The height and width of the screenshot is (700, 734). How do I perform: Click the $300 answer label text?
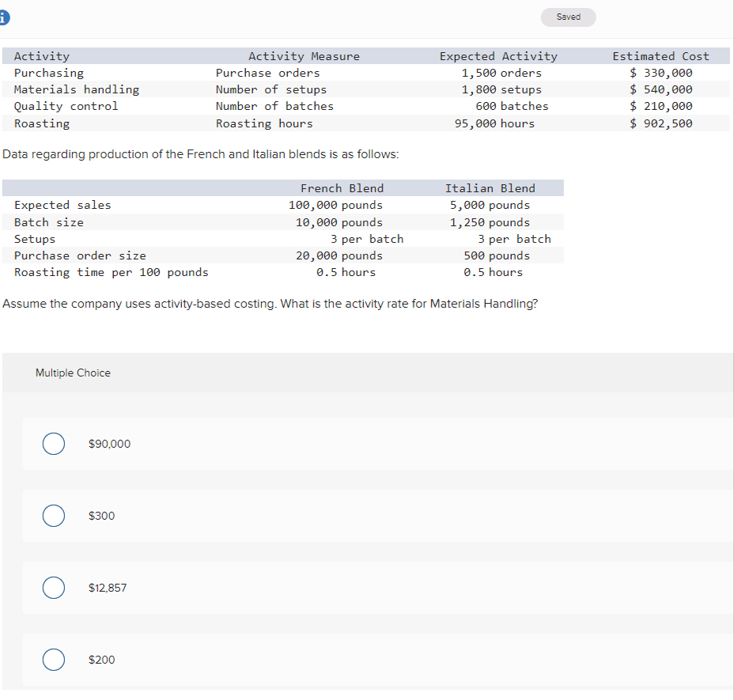(100, 516)
